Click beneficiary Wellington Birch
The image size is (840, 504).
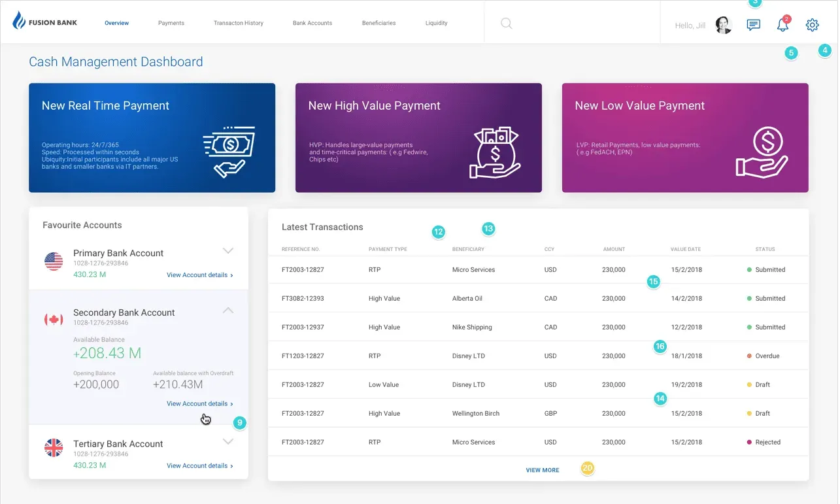point(476,414)
